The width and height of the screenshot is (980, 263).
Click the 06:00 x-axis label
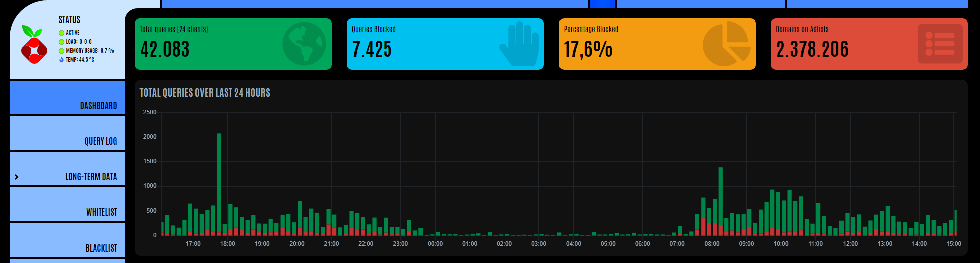click(643, 244)
